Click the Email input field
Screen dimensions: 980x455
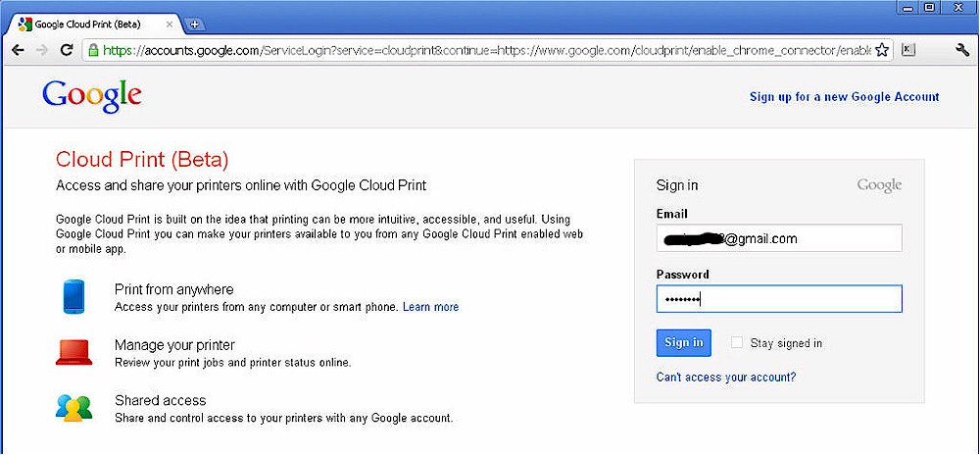pyautogui.click(x=779, y=238)
